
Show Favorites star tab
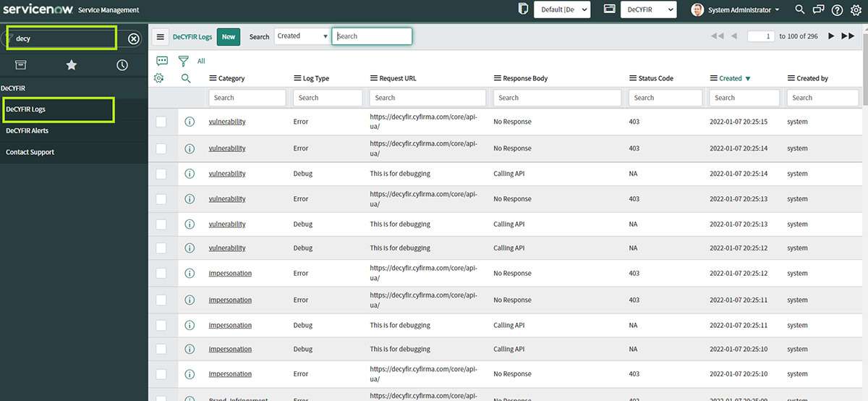point(72,65)
